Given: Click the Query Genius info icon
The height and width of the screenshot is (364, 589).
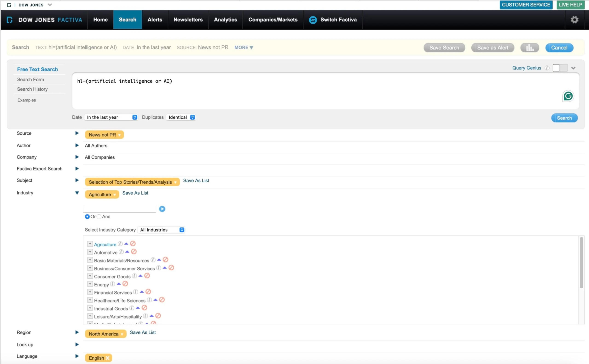Looking at the screenshot, I should pyautogui.click(x=547, y=68).
